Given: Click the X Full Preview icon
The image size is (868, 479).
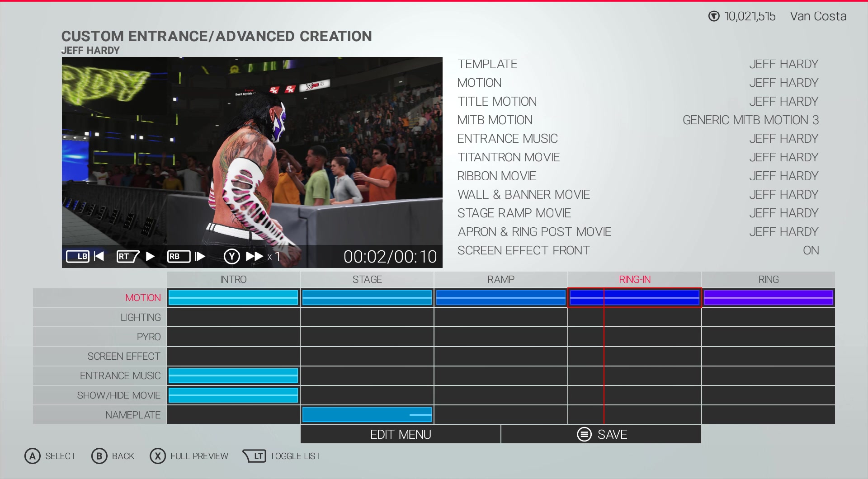Looking at the screenshot, I should coord(157,456).
